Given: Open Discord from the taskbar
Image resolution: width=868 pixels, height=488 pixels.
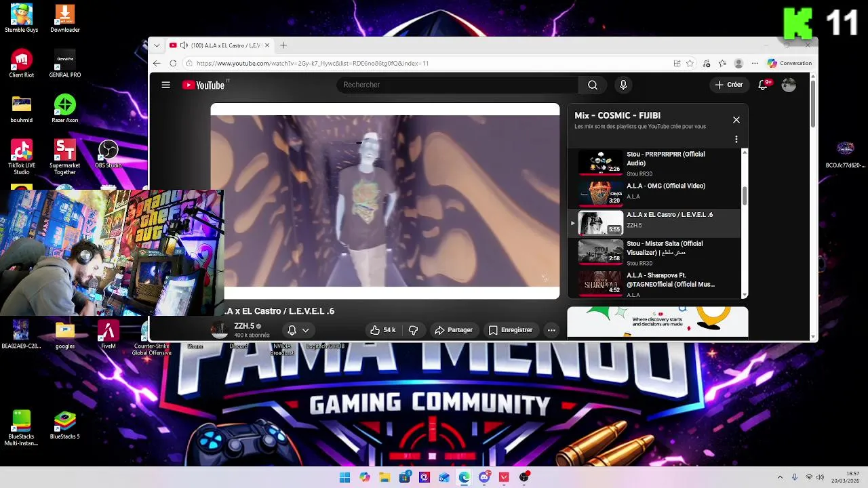Looking at the screenshot, I should click(484, 477).
